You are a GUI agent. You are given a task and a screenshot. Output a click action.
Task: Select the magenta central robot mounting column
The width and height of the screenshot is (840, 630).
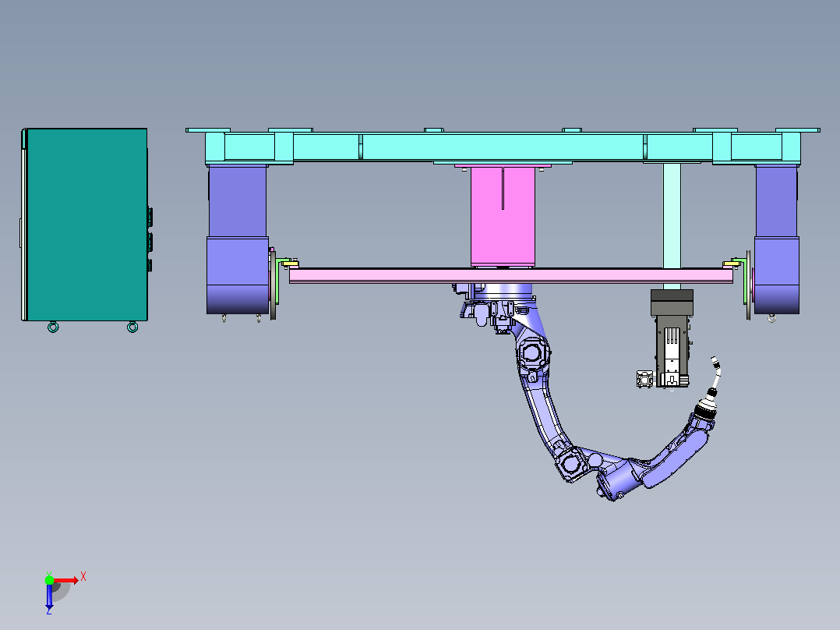503,217
